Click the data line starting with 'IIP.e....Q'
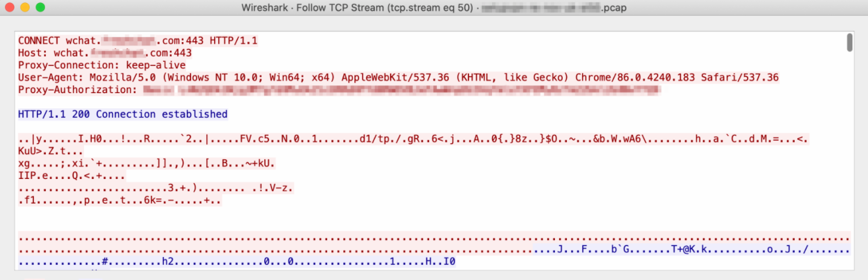868x280 pixels. (72, 176)
